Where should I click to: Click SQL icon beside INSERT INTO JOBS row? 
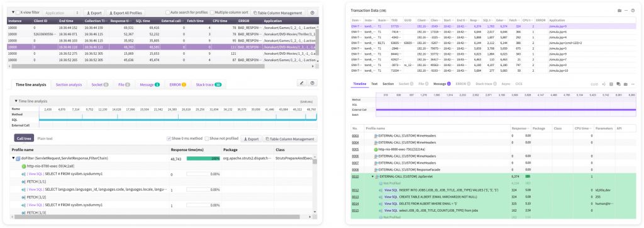point(380,190)
